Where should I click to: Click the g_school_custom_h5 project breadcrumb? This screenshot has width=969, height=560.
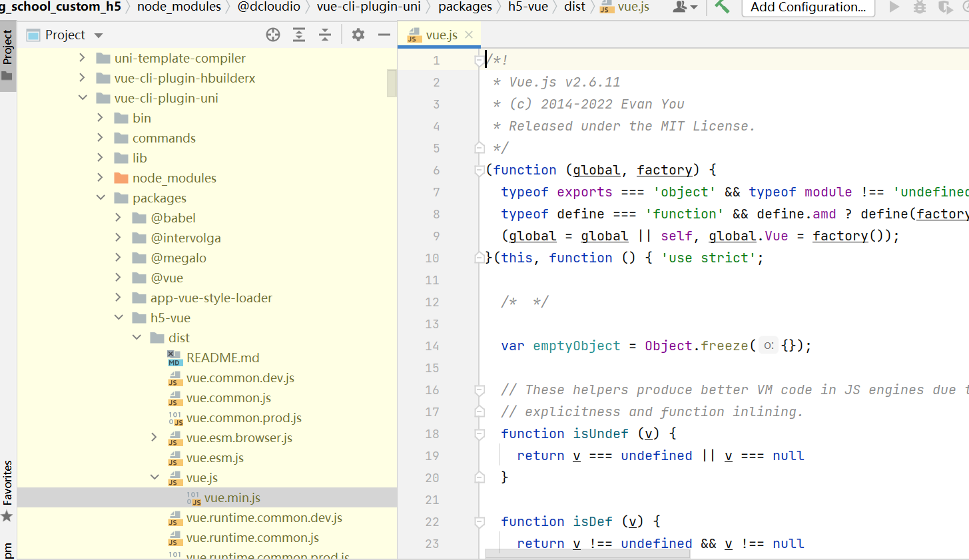61,7
